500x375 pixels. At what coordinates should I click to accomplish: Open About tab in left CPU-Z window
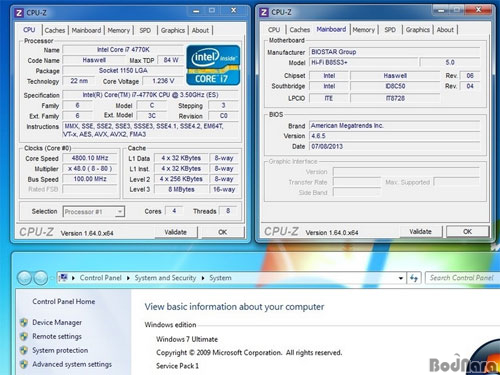[200, 30]
